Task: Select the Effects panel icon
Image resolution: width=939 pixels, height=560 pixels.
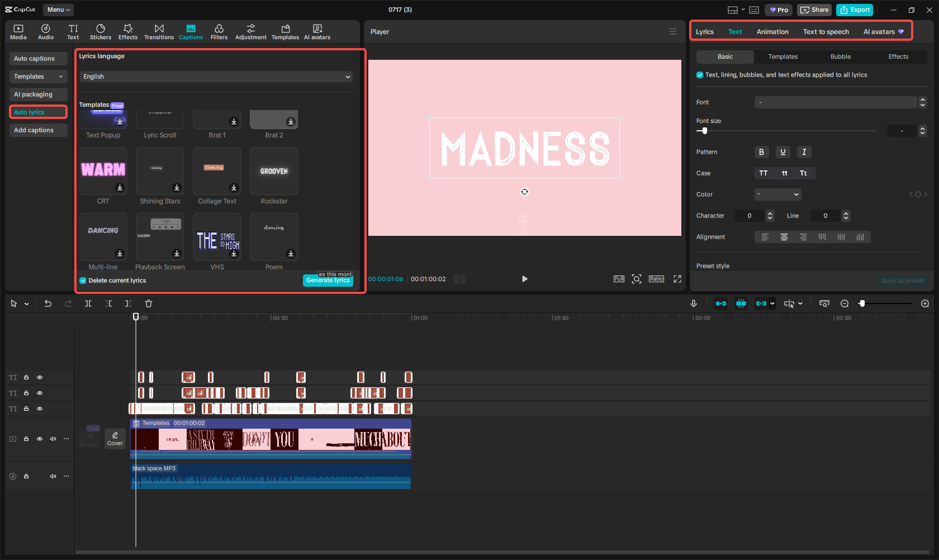Action: click(x=128, y=31)
